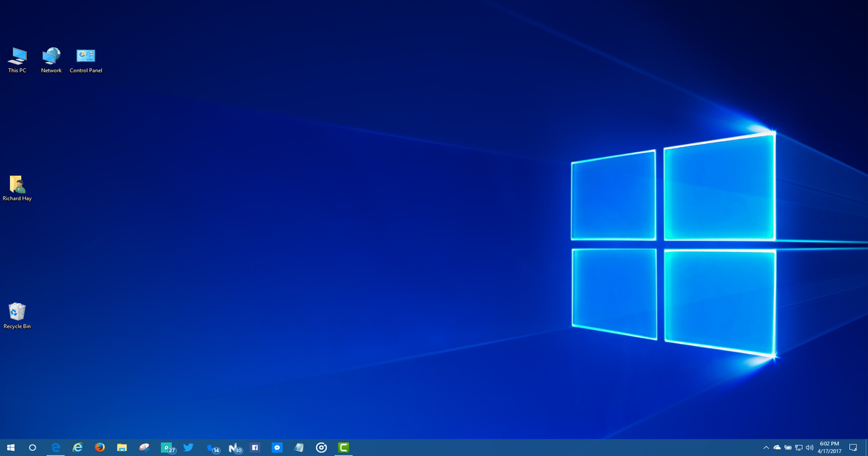Viewport: 868px width, 456px height.
Task: Open the Recycle Bin
Action: (x=17, y=311)
